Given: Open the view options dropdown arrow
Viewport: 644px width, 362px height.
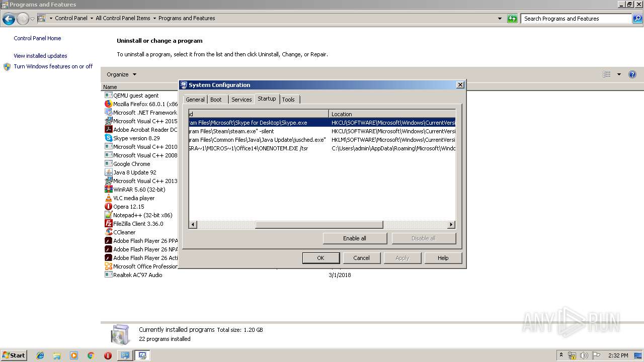Looking at the screenshot, I should click(619, 74).
